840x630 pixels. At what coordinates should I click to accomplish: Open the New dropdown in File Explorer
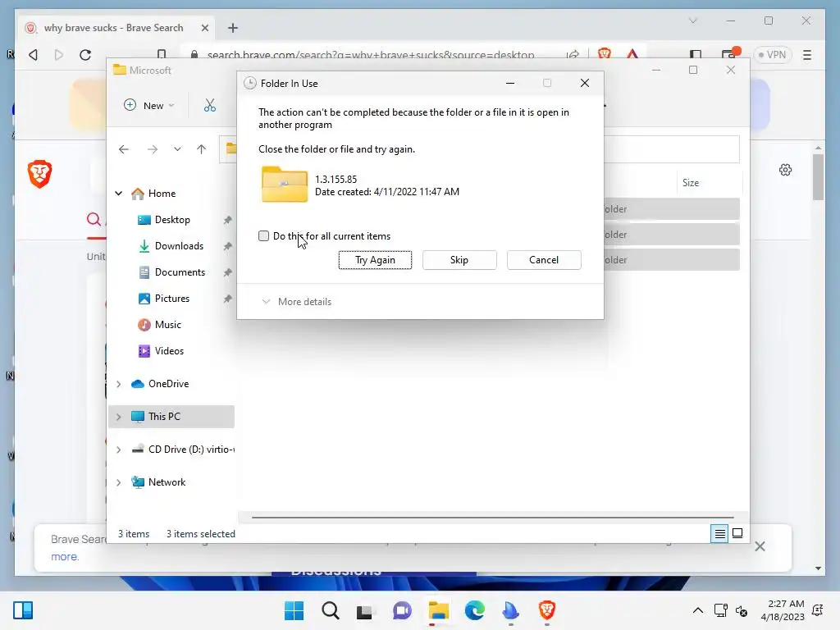[149, 106]
